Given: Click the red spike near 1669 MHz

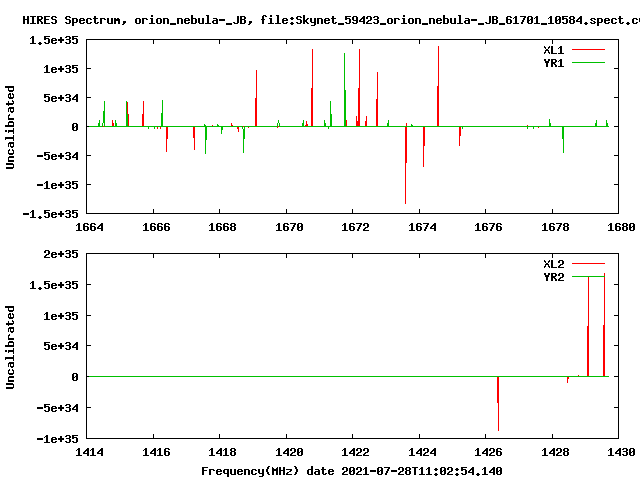Looking at the screenshot, I should pos(256,98).
